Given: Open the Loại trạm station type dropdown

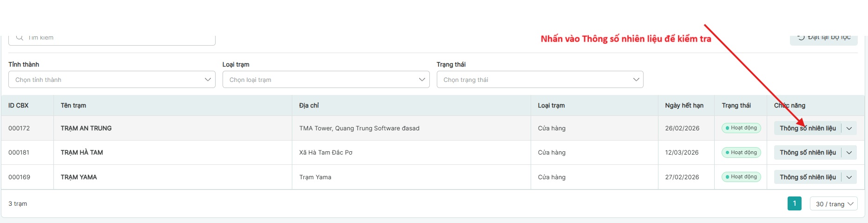Looking at the screenshot, I should pyautogui.click(x=326, y=80).
